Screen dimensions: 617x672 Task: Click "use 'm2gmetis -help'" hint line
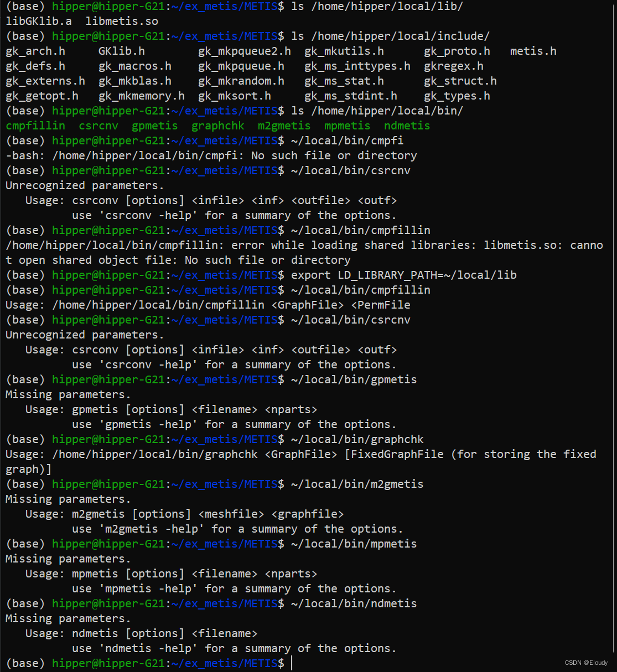tap(238, 529)
